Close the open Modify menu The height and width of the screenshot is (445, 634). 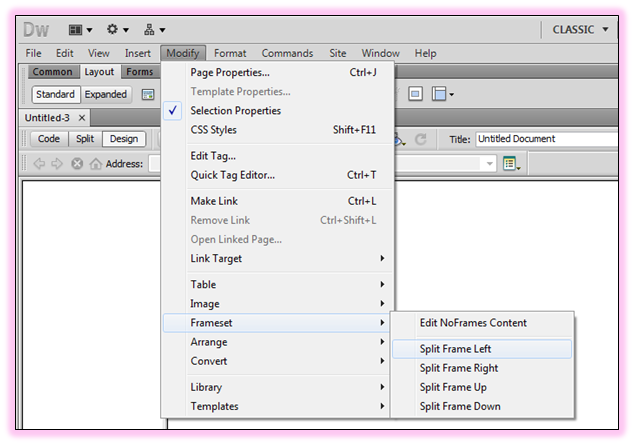pos(183,53)
